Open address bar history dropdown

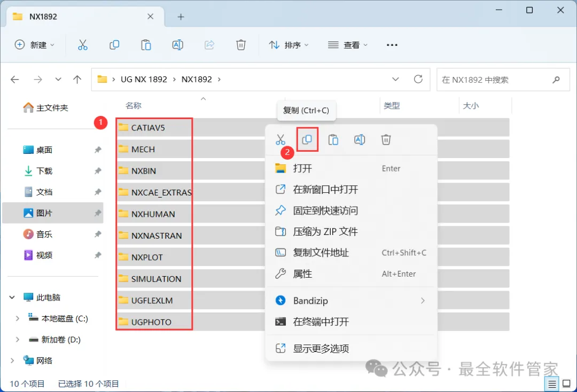[395, 79]
